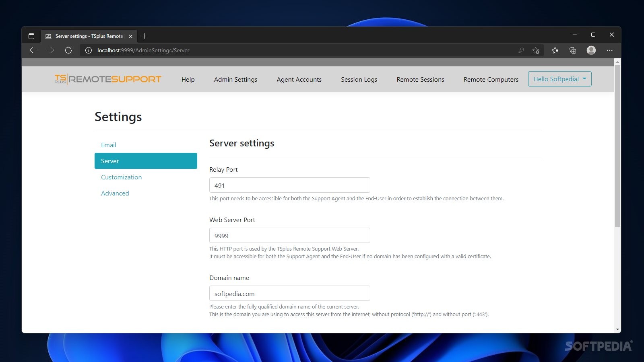The height and width of the screenshot is (362, 644).
Task: Open Admin Settings in navigation
Action: (235, 79)
